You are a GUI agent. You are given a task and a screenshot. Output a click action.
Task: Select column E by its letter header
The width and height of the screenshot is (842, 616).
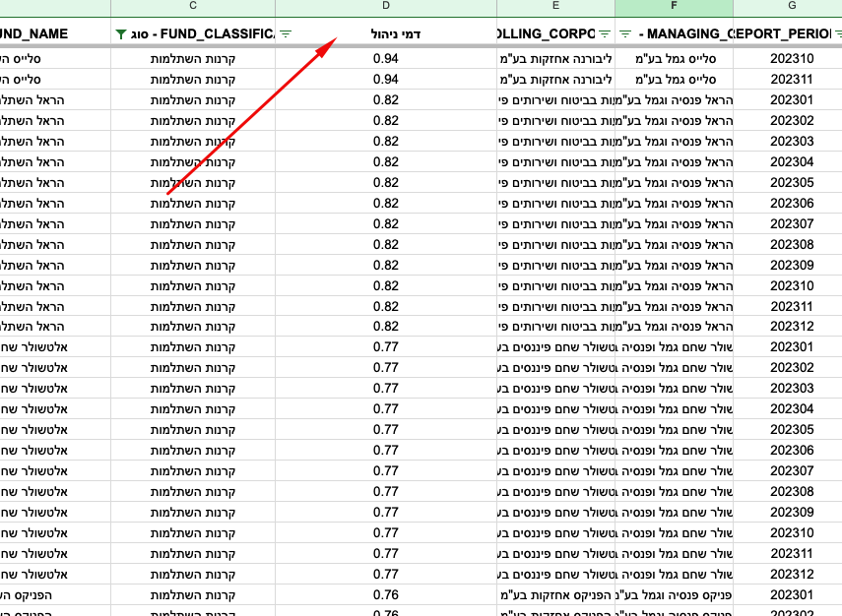(x=555, y=6)
